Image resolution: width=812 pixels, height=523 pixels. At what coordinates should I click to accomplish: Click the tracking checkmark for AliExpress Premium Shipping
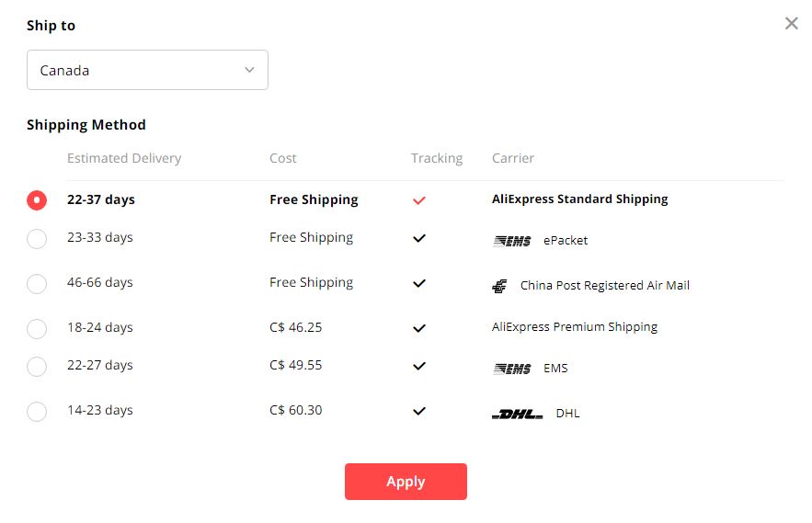pyautogui.click(x=419, y=328)
